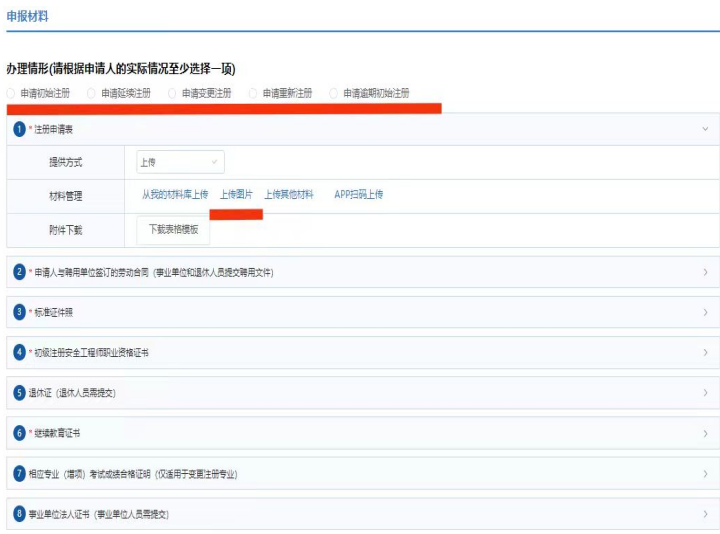Image resolution: width=720 pixels, height=534 pixels.
Task: Click the 退休证 (退休人员需提交) title
Action: 72,393
